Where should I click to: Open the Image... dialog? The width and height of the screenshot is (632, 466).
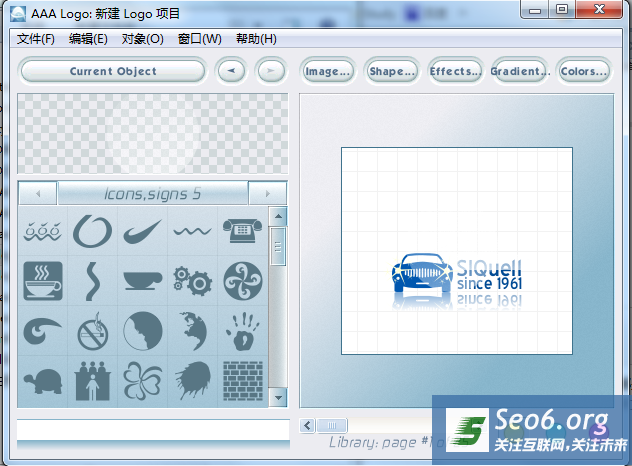pyautogui.click(x=328, y=71)
